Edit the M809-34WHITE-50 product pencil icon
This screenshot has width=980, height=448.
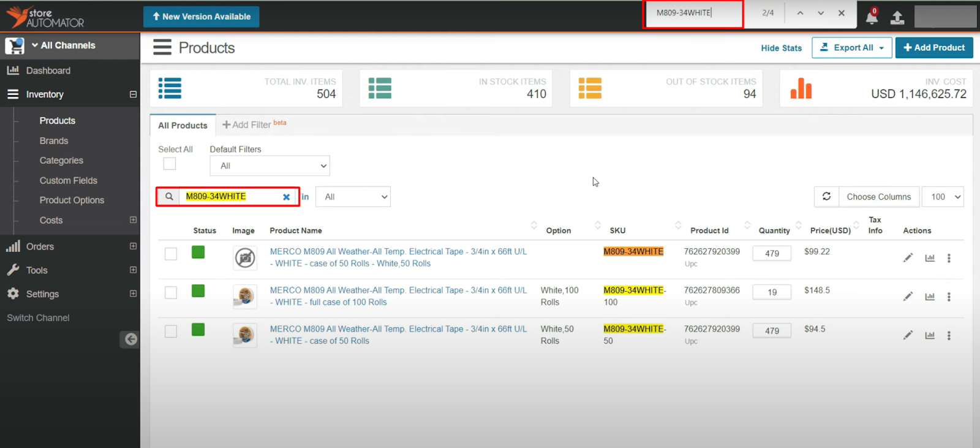coord(908,335)
